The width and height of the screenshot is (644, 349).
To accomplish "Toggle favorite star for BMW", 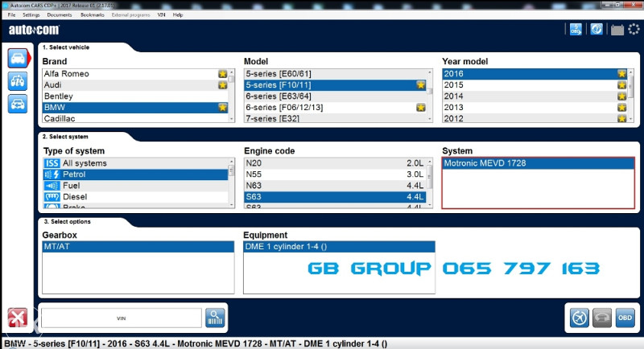I will coord(223,107).
